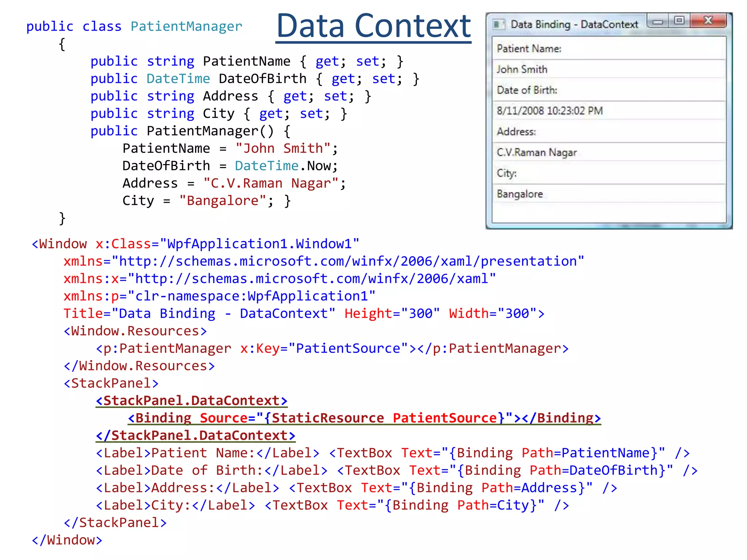Click the Binding Path=City XAML line

332,505
